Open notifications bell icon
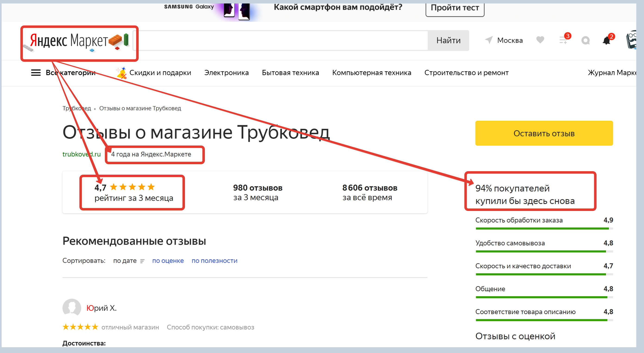The image size is (644, 353). pyautogui.click(x=606, y=40)
